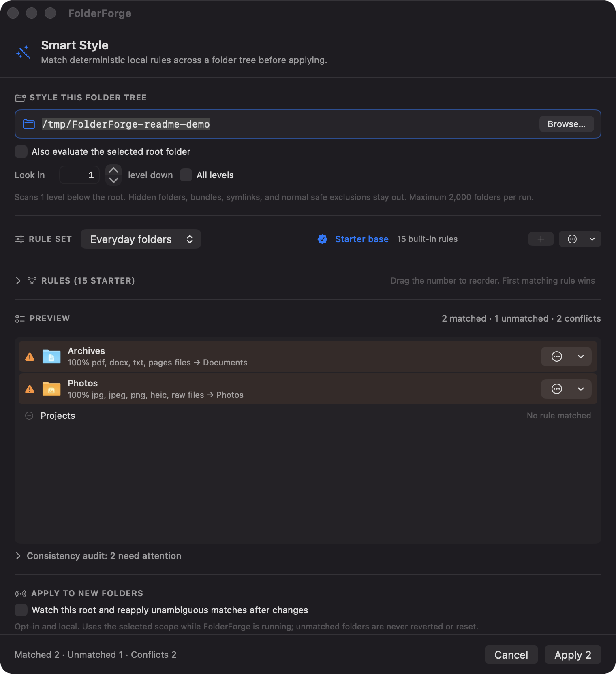
Task: Open the chevron dropdown next to rule set ellipsis
Action: tap(592, 239)
